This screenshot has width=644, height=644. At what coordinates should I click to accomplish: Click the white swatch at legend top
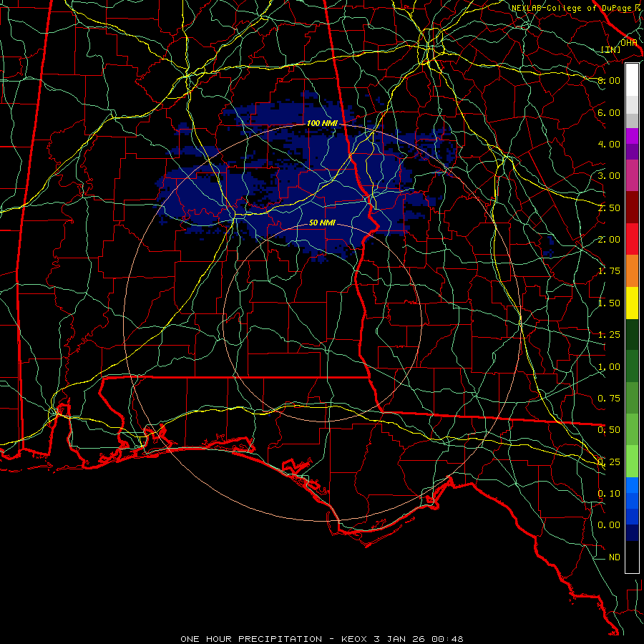tap(632, 79)
